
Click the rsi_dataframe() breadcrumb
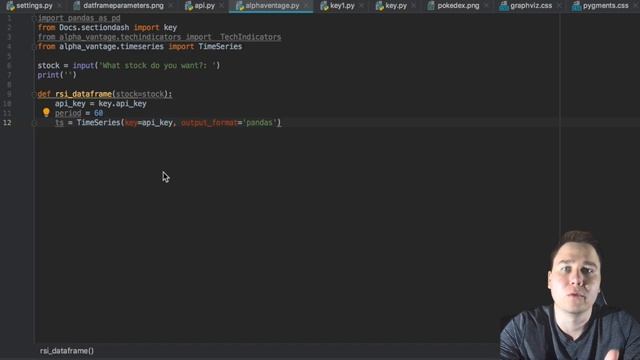point(67,351)
